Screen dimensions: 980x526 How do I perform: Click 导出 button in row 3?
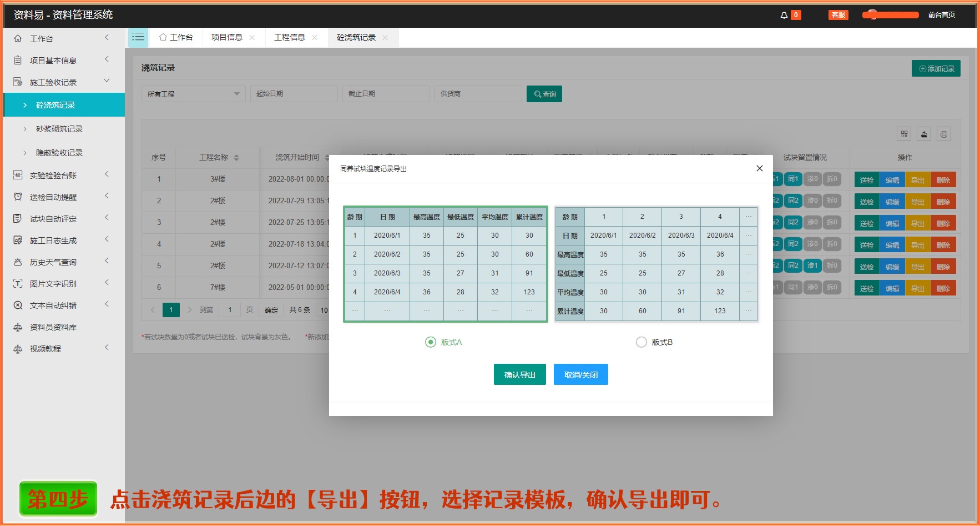pyautogui.click(x=918, y=223)
